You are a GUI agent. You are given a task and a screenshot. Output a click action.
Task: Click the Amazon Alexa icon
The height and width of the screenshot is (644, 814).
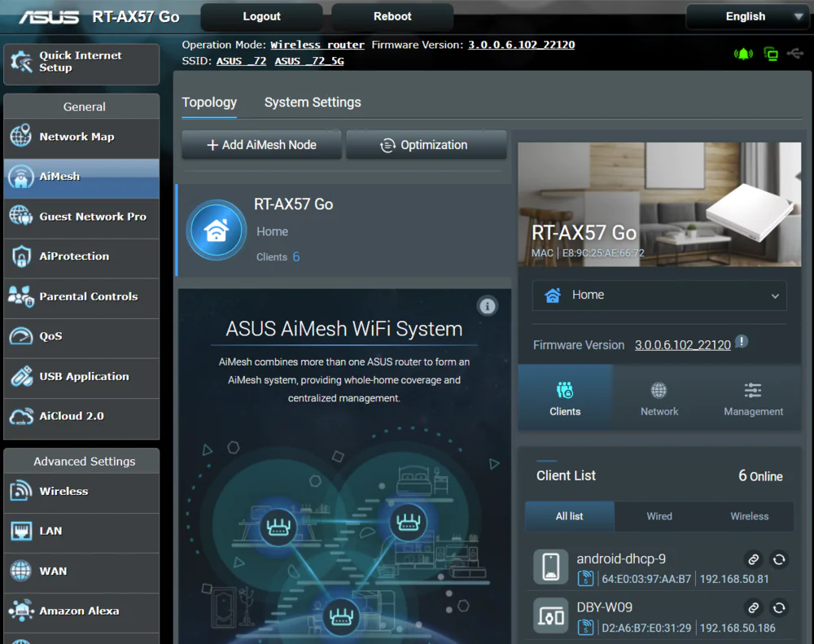(21, 611)
